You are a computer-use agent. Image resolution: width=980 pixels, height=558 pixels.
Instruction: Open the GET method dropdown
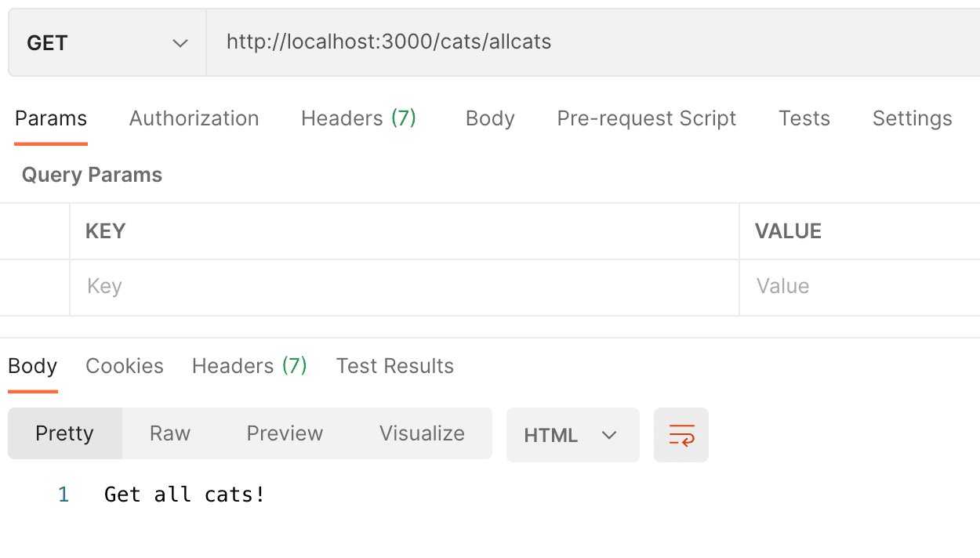point(107,42)
